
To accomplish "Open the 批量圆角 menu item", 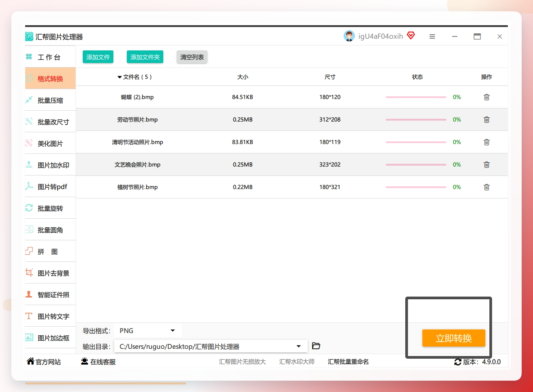I will click(x=50, y=230).
